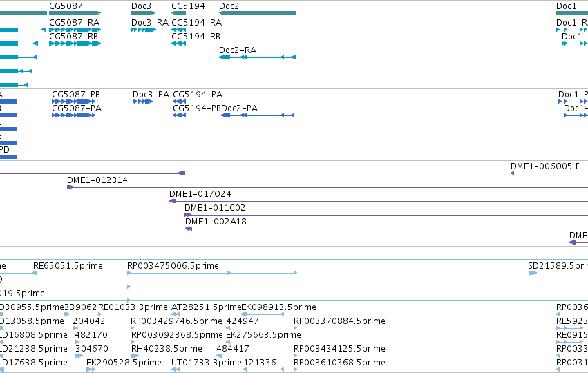Select the CG5194-PB protein feature
588x373 pixels.
click(179, 115)
